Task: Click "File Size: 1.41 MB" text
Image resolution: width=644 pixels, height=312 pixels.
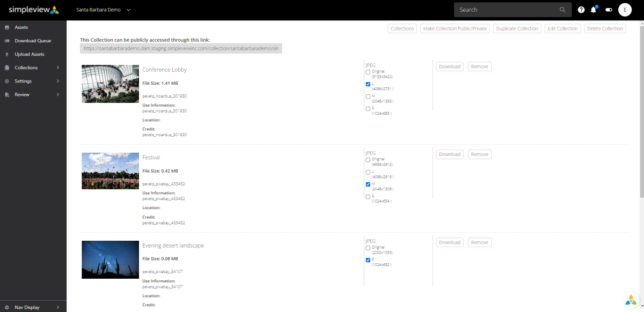Action: pyautogui.click(x=160, y=83)
